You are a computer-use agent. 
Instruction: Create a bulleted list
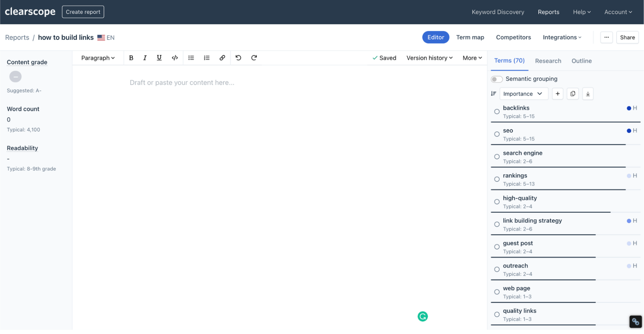191,58
